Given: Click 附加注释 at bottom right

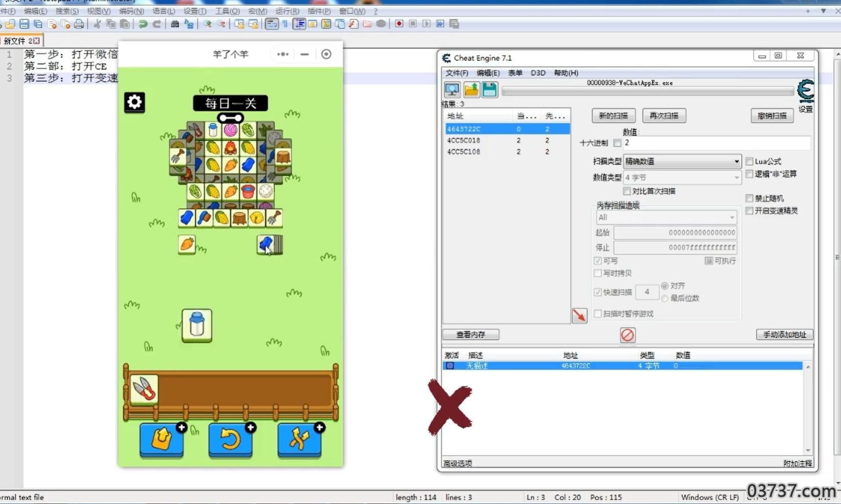Looking at the screenshot, I should click(x=798, y=463).
